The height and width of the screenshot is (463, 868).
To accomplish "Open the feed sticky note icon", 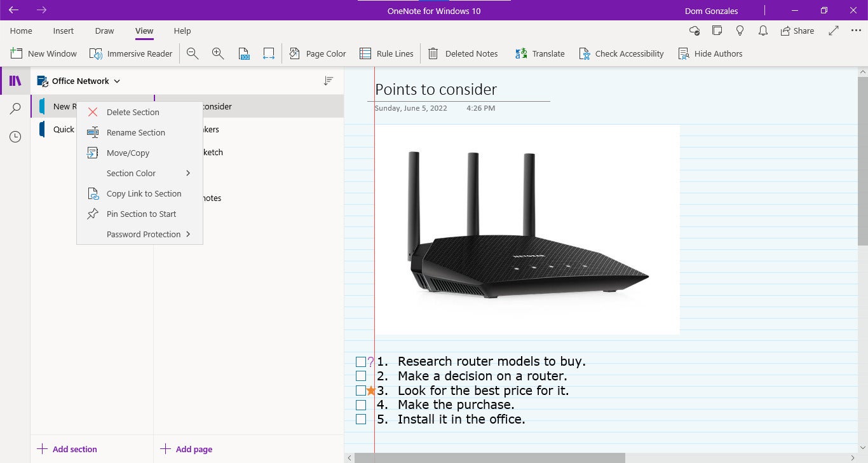I will point(717,31).
